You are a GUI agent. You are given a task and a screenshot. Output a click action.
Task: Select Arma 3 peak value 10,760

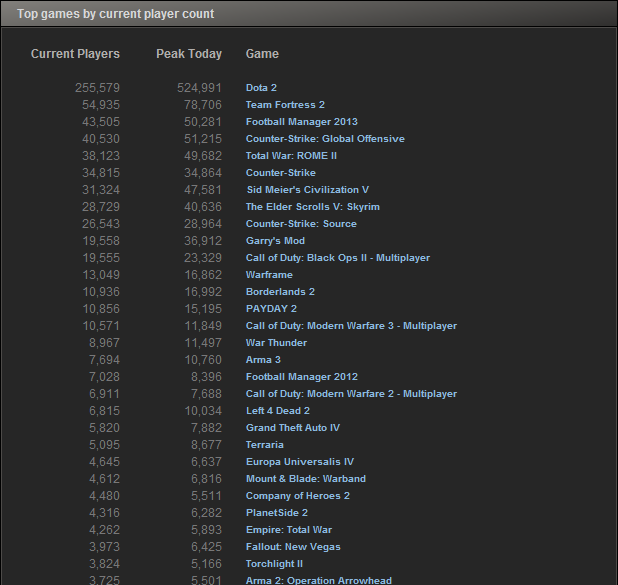203,360
